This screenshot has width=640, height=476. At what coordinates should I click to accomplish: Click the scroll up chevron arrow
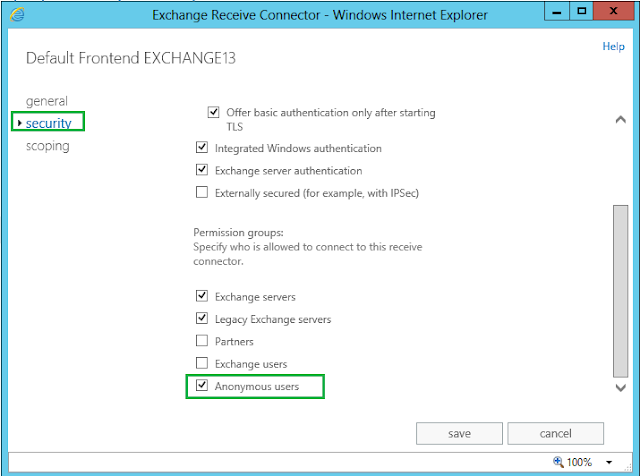tap(620, 120)
